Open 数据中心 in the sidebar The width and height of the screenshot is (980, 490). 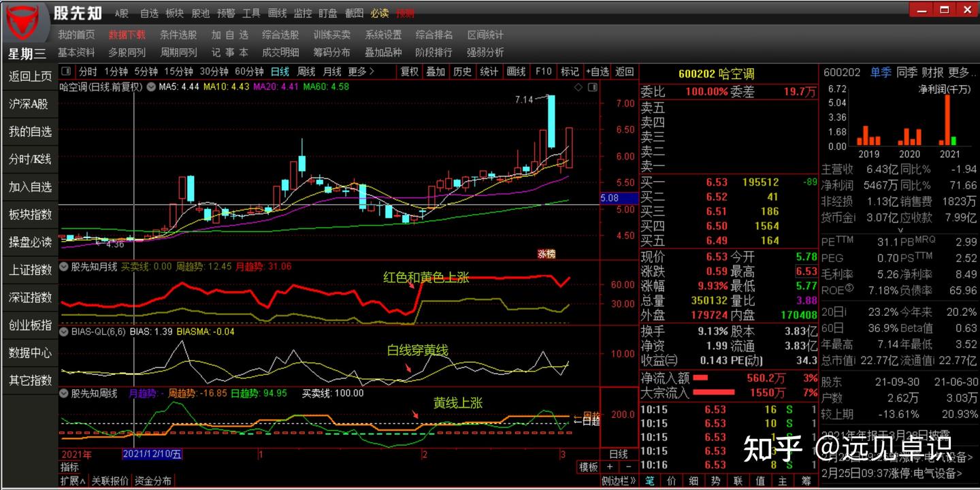[30, 353]
